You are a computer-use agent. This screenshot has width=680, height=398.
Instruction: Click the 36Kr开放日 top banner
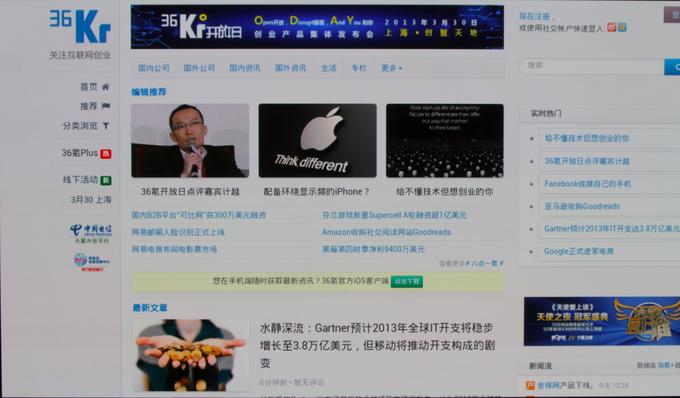(317, 27)
